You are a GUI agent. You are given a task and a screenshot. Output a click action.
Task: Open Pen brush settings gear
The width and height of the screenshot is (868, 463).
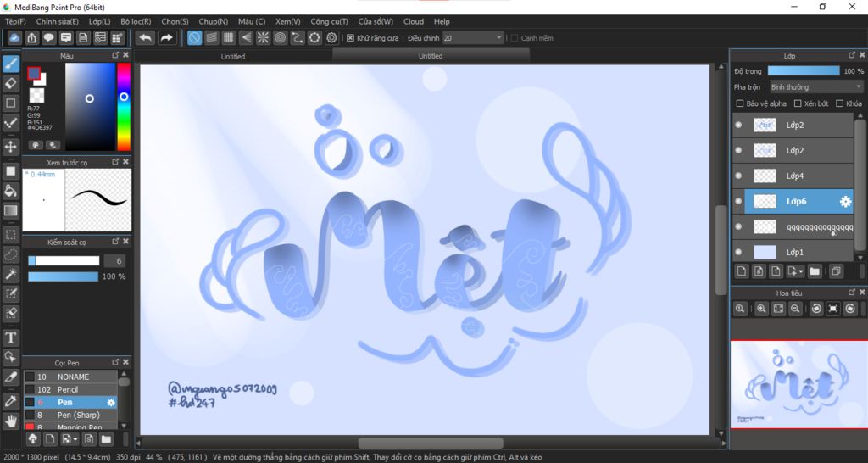click(x=111, y=403)
